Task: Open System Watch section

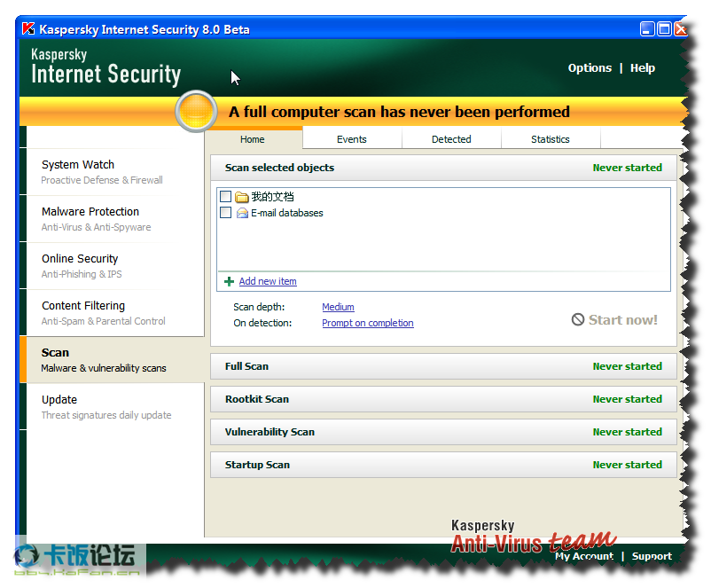Action: (x=113, y=172)
